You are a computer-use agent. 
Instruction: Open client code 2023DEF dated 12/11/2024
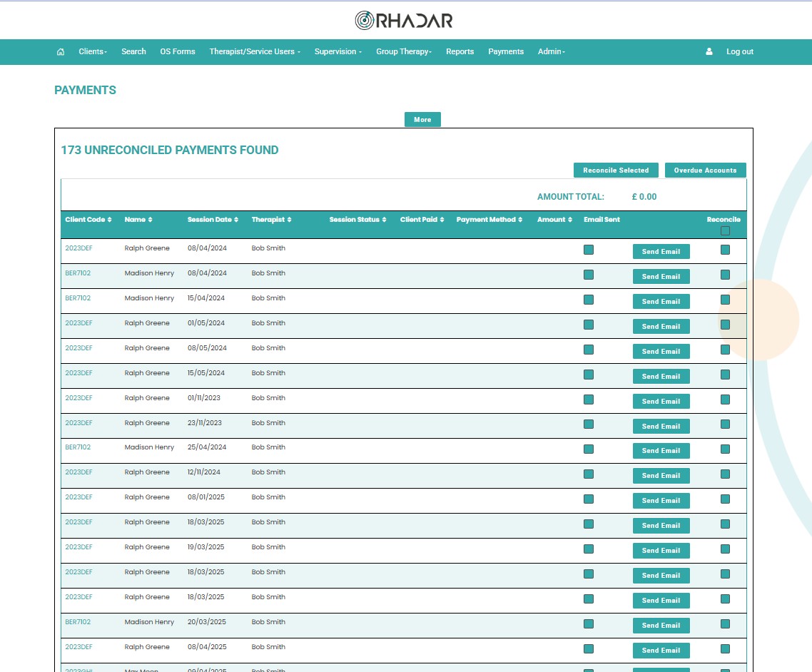click(x=78, y=472)
